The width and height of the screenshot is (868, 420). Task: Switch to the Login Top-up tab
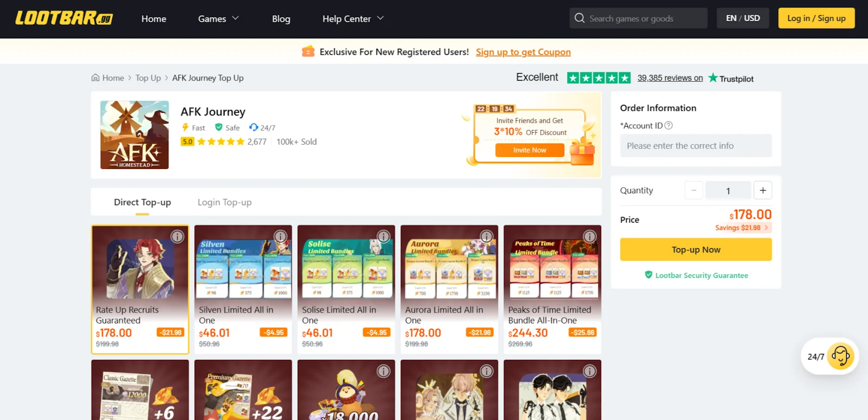coord(225,202)
